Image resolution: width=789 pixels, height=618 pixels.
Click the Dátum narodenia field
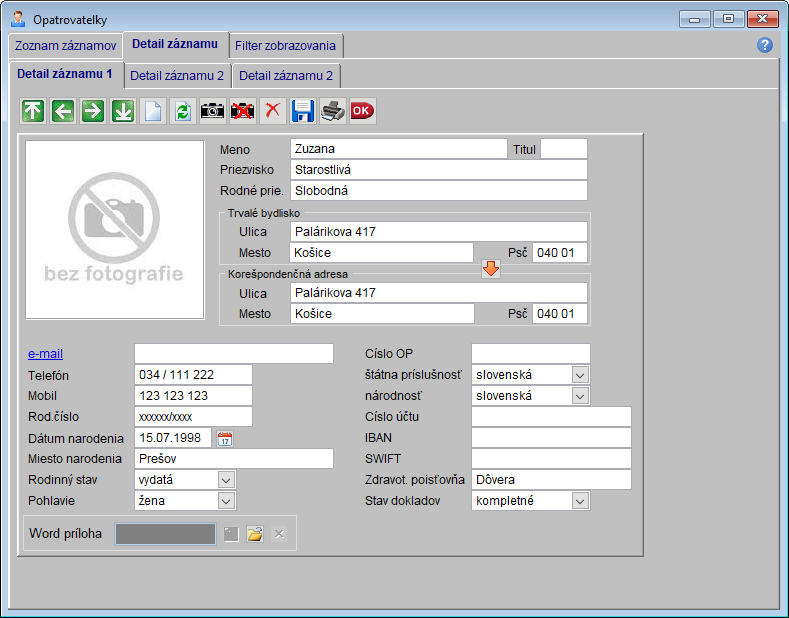[173, 438]
